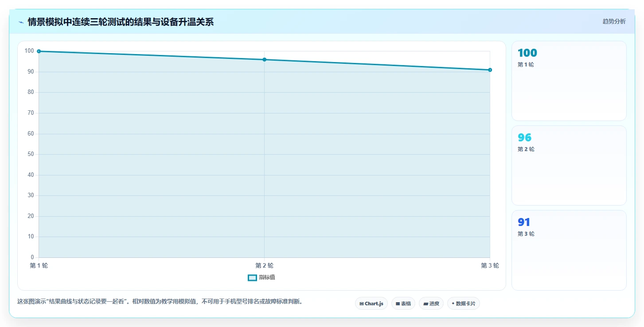Click the 第 2 轮 x-axis label
644x327 pixels.
[265, 265]
